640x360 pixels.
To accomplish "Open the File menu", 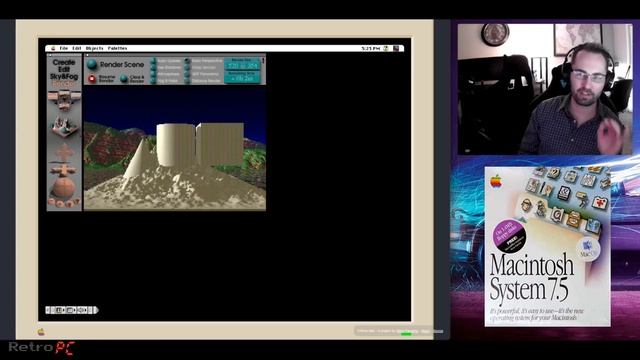I will 63,48.
